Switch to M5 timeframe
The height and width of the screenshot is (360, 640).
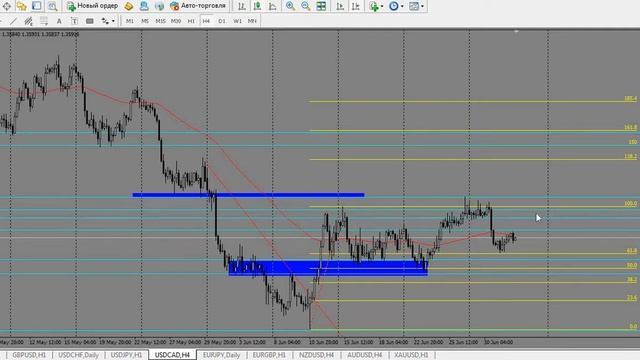(x=145, y=21)
